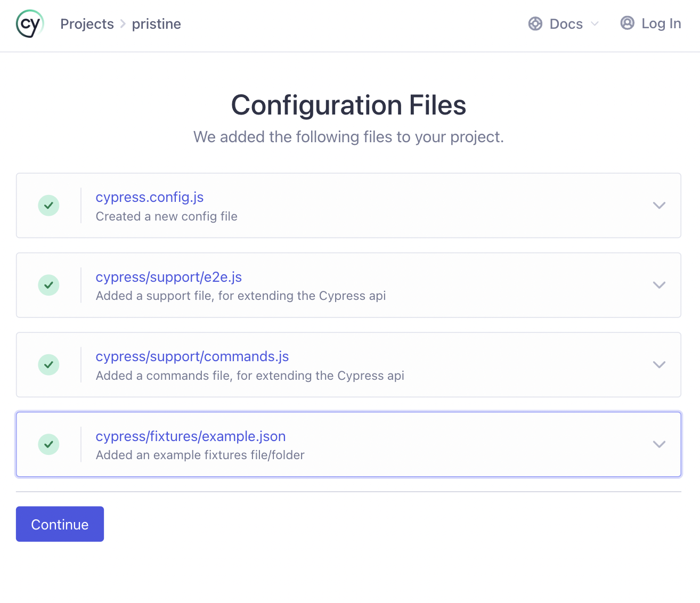Click the Cypress logo icon

(30, 24)
